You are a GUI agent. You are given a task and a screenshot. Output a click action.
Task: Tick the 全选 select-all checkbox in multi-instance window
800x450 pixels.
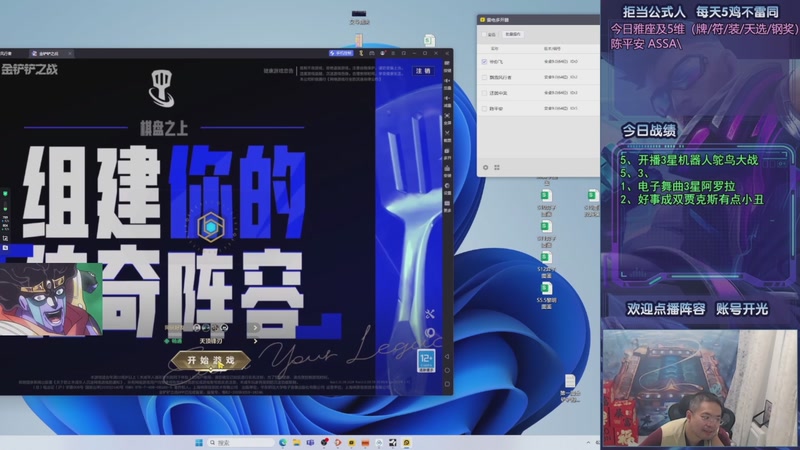pos(484,34)
